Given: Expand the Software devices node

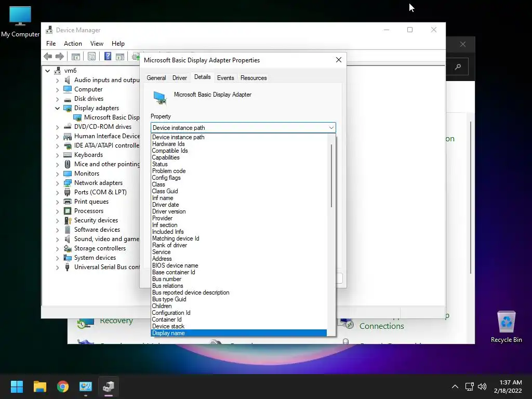Looking at the screenshot, I should (x=57, y=230).
